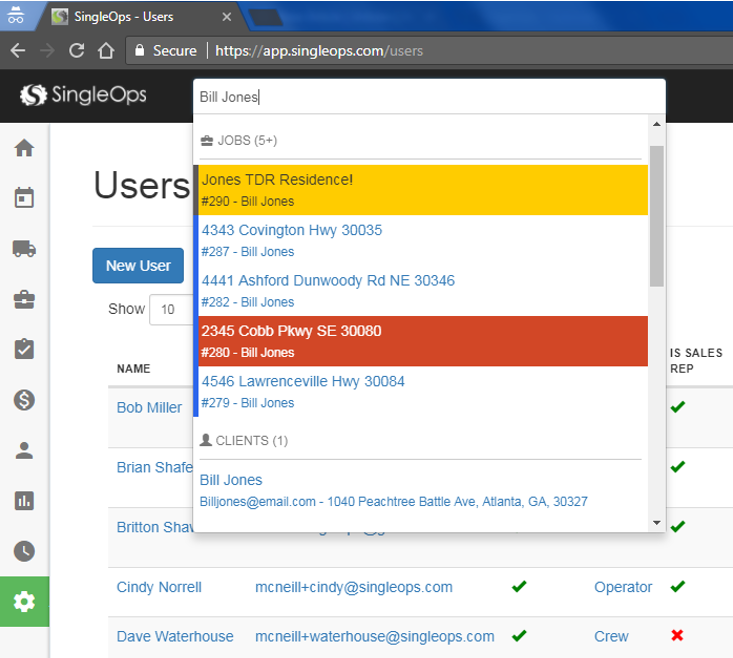
Task: Open Cindy Norrell user link
Action: (159, 587)
